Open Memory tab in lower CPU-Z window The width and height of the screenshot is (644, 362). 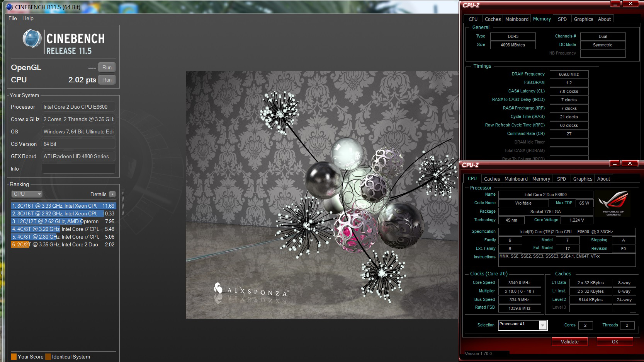click(541, 179)
